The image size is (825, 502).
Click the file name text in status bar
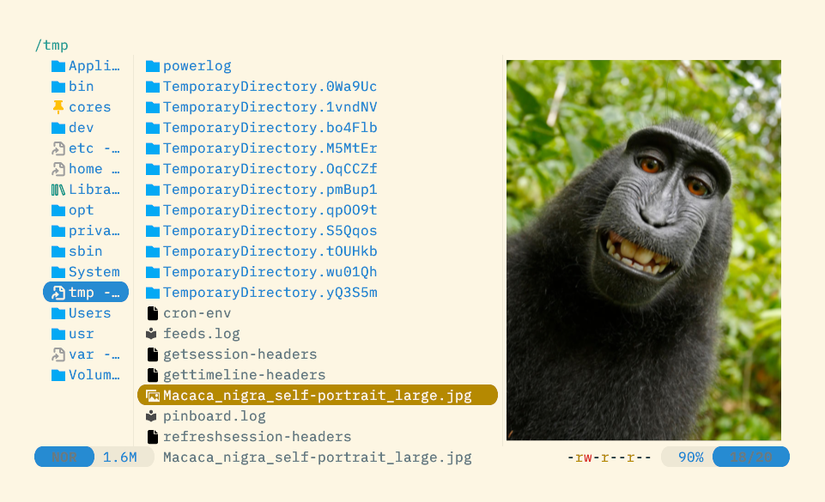317,458
